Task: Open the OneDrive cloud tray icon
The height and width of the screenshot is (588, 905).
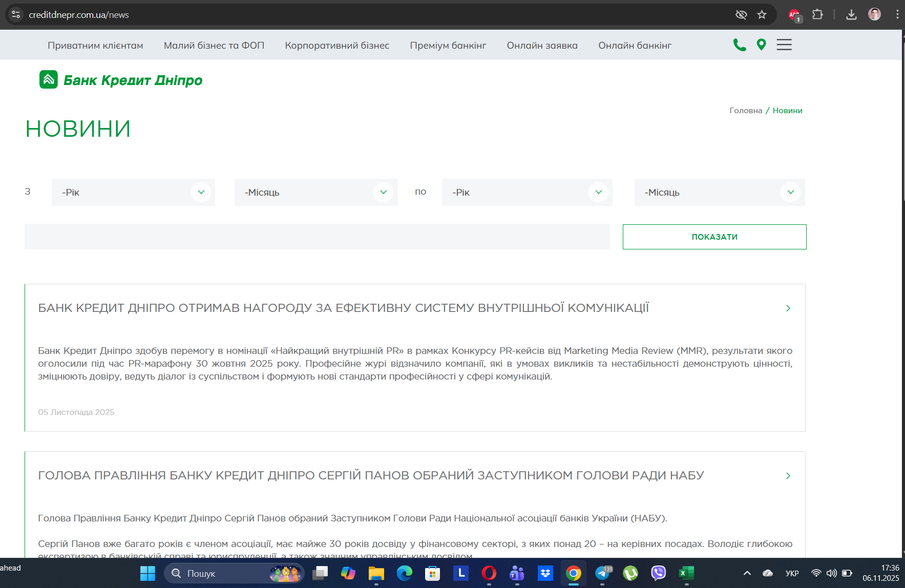Action: 768,573
